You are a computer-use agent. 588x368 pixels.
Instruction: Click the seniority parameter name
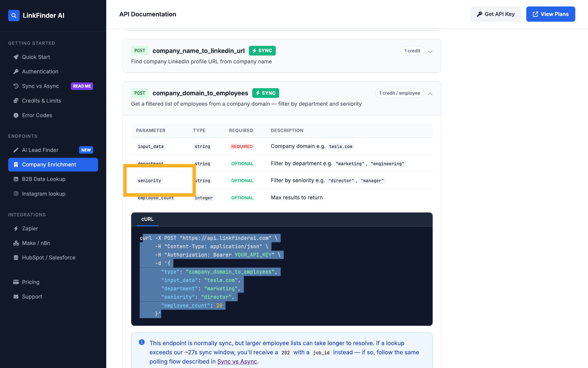[149, 181]
